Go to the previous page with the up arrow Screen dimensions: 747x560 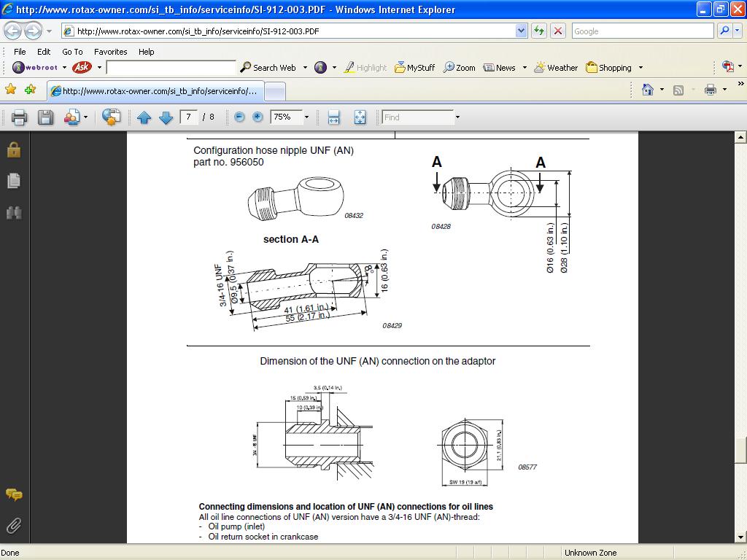144,117
